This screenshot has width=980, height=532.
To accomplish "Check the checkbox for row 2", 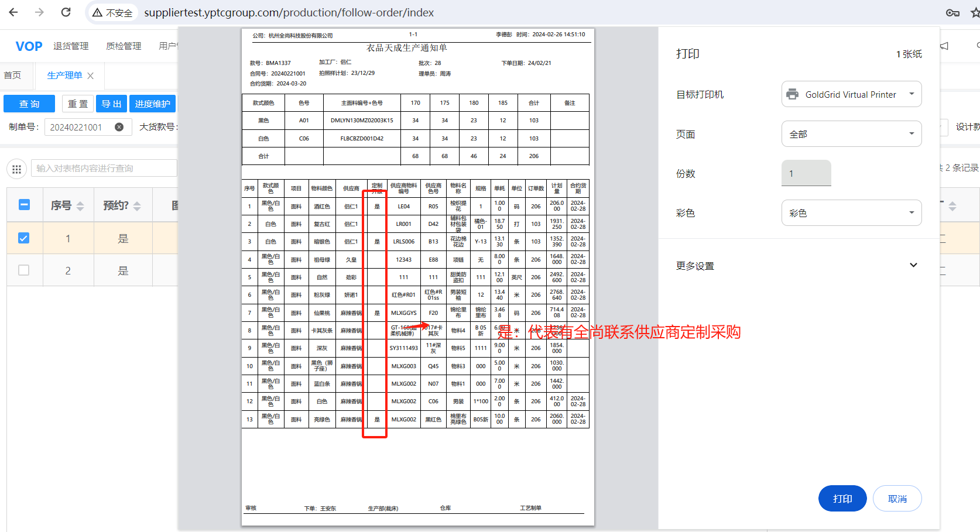I will click(24, 270).
